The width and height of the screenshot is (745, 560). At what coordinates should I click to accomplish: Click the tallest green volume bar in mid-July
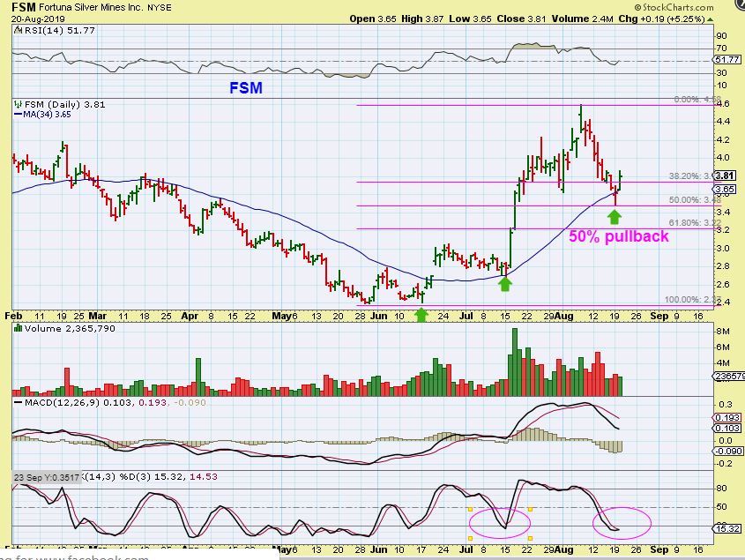[x=515, y=362]
